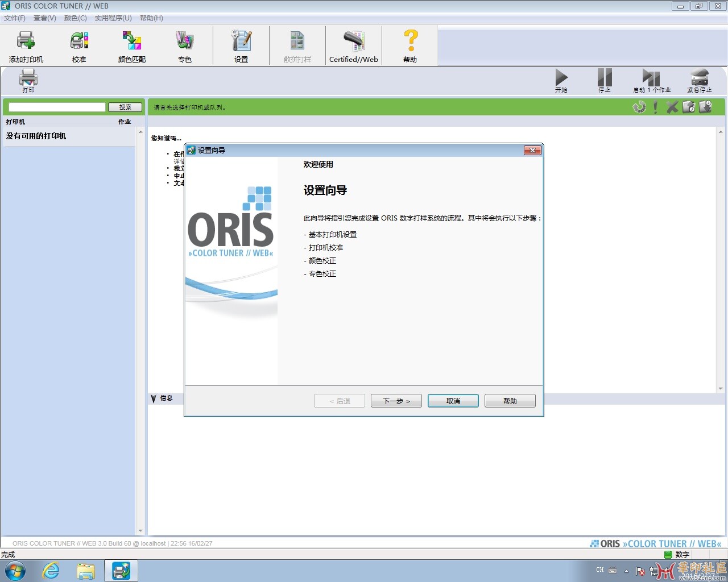The height and width of the screenshot is (582, 728).
Task: Open the 专色 spot color tool
Action: [x=185, y=46]
